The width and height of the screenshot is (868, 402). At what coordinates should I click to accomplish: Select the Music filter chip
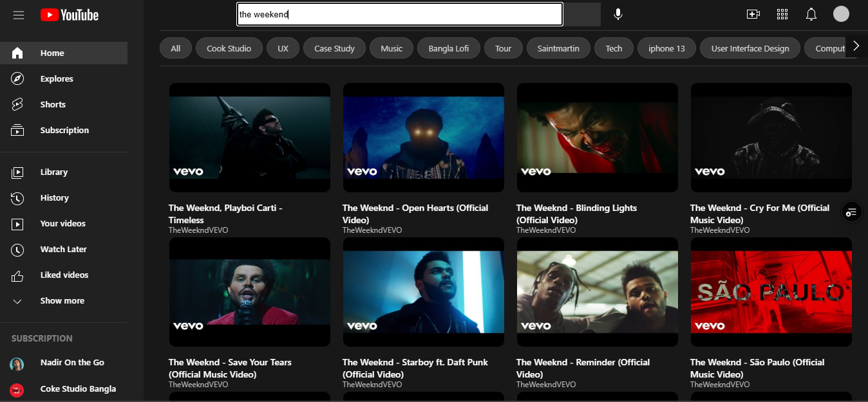point(392,48)
